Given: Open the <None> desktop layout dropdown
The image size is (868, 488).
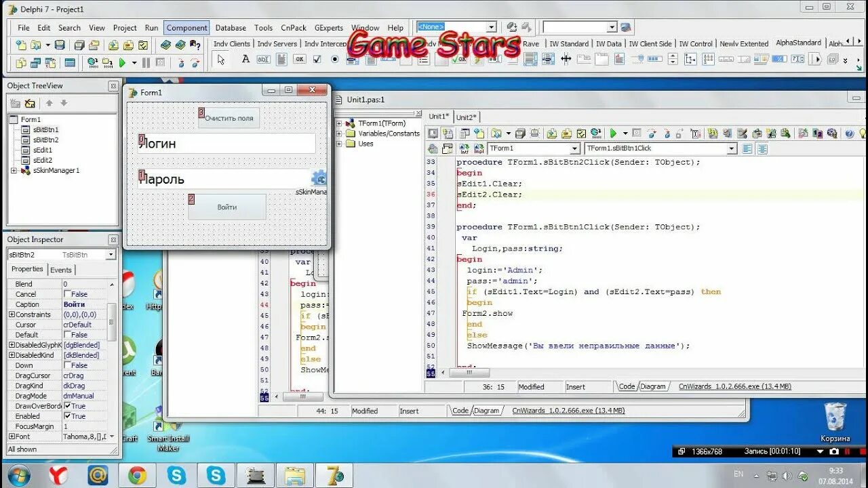Looking at the screenshot, I should (492, 27).
